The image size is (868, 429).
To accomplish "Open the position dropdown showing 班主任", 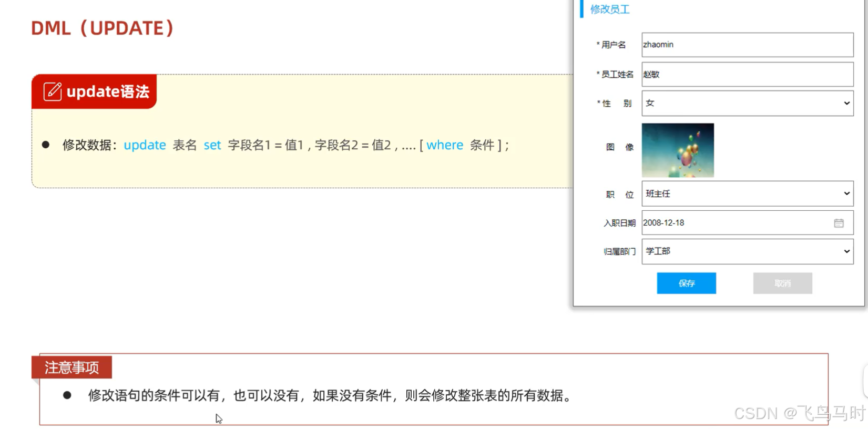I will pyautogui.click(x=747, y=193).
